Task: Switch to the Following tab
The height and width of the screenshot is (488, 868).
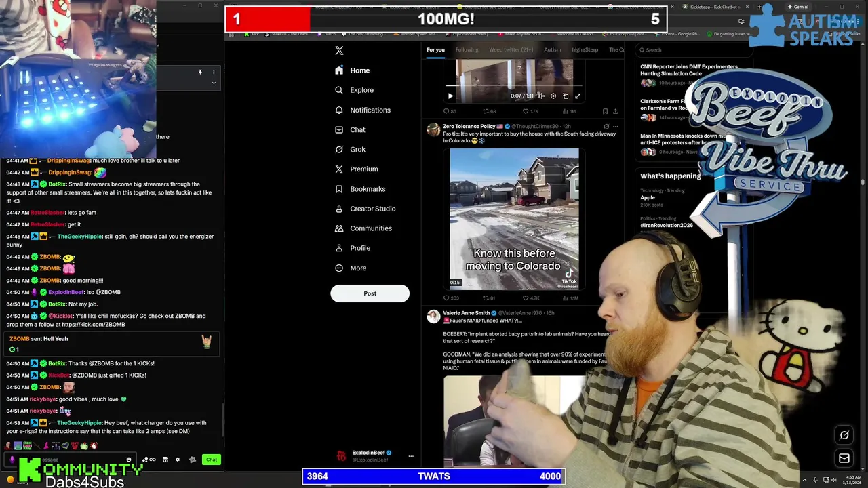Action: 467,49
